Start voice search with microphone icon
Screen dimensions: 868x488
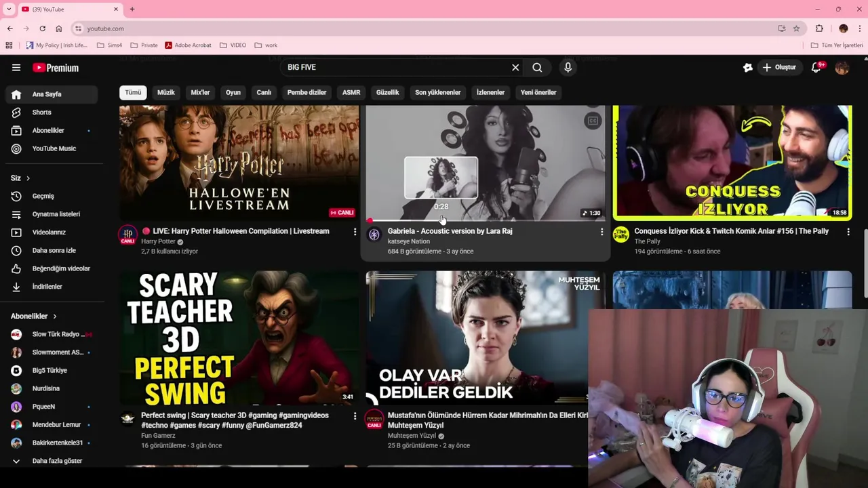568,67
